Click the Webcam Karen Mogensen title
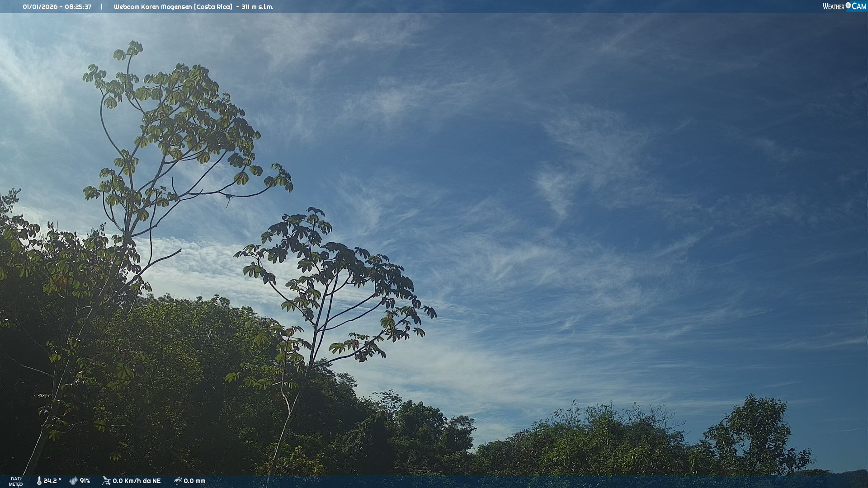Image resolution: width=868 pixels, height=488 pixels. click(153, 7)
